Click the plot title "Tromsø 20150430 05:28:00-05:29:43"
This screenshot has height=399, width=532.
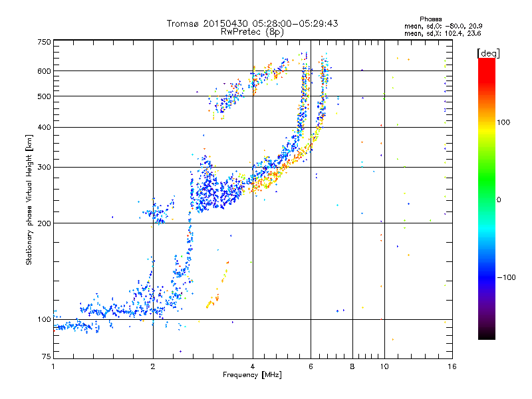[x=253, y=23]
